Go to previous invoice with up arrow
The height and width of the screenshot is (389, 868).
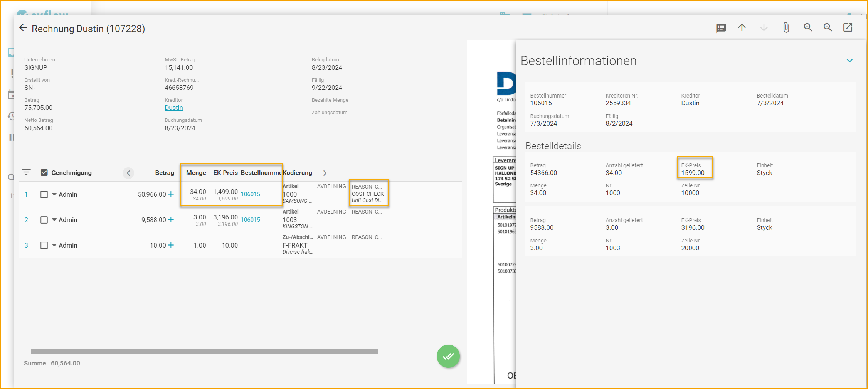click(x=742, y=28)
